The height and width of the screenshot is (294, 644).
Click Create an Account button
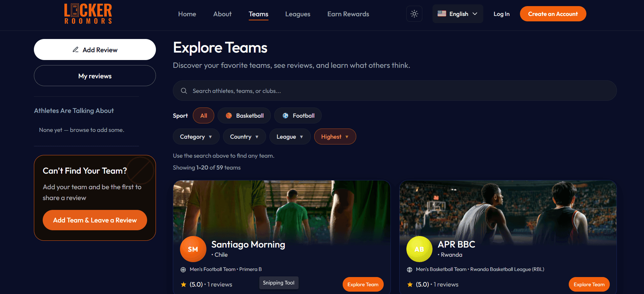tap(553, 14)
